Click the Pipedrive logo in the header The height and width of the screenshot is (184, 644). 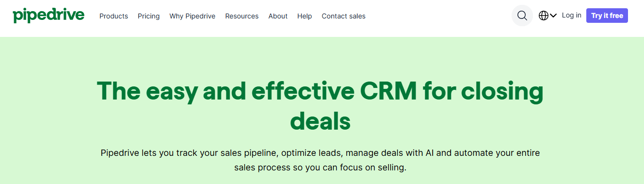[x=48, y=16]
